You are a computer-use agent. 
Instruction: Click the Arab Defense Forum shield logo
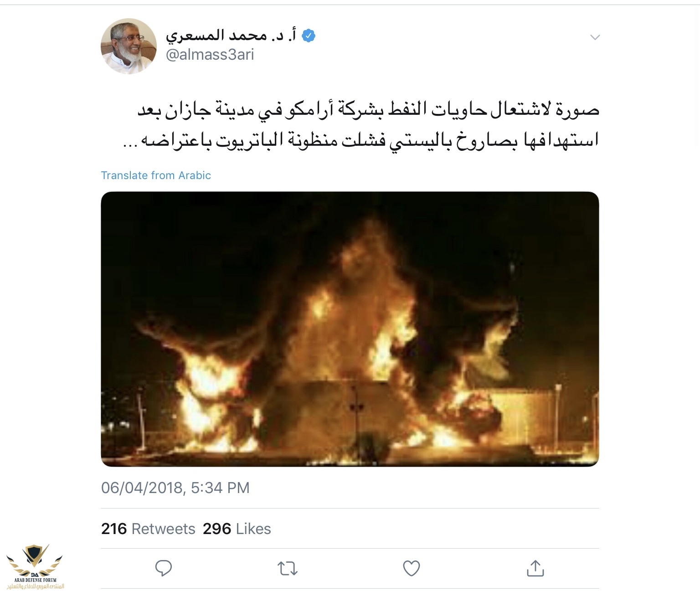(x=35, y=560)
